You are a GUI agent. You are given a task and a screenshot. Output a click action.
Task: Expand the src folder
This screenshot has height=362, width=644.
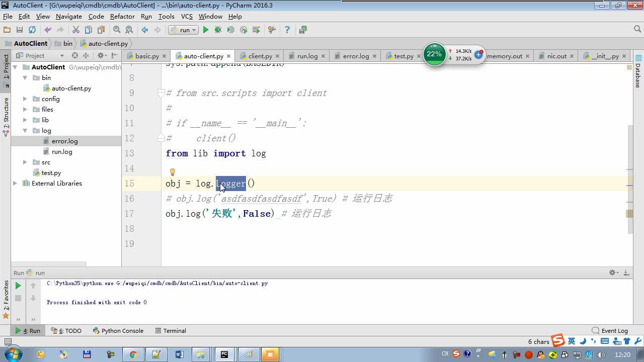(x=25, y=162)
